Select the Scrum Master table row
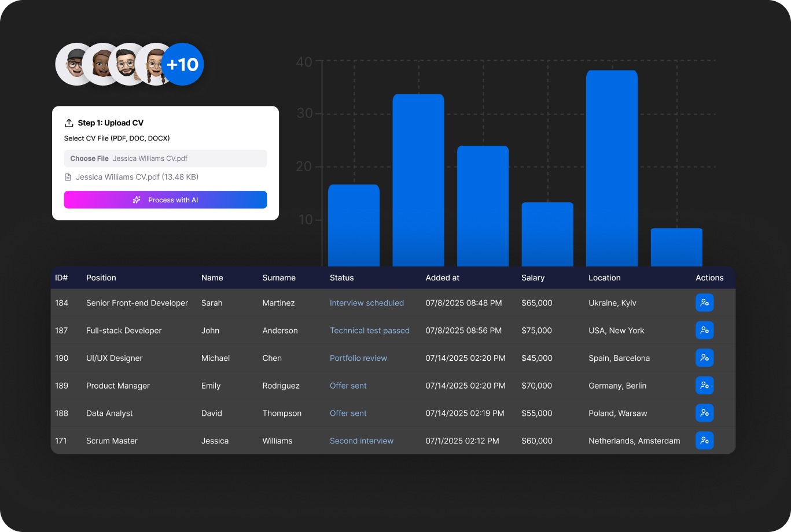Screen dimensions: 791x532 tap(112, 441)
